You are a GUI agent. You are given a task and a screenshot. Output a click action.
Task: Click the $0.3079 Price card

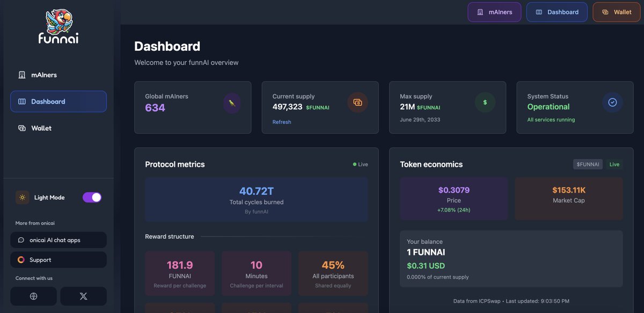click(x=454, y=199)
